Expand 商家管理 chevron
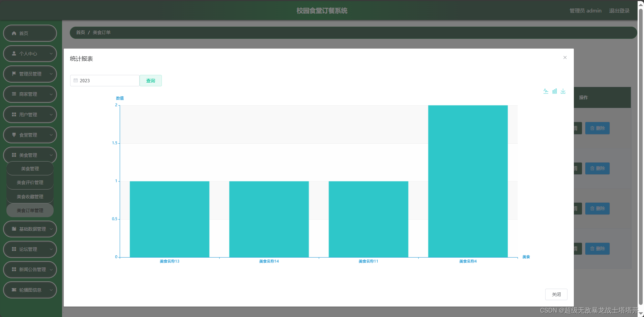 51,94
